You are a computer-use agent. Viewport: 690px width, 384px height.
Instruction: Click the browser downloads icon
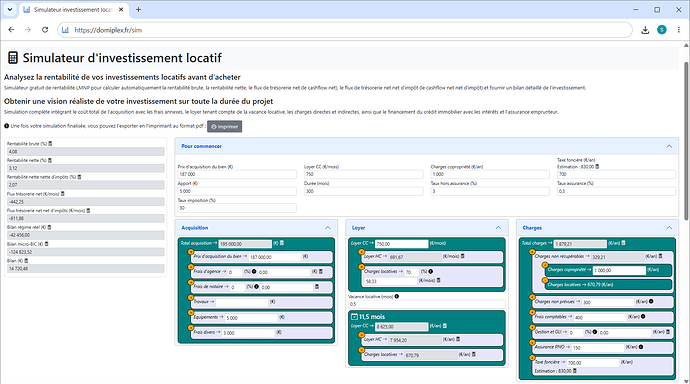click(645, 30)
